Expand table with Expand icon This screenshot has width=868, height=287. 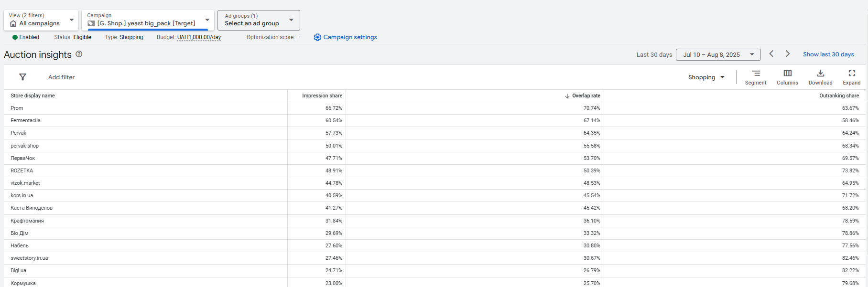(852, 73)
